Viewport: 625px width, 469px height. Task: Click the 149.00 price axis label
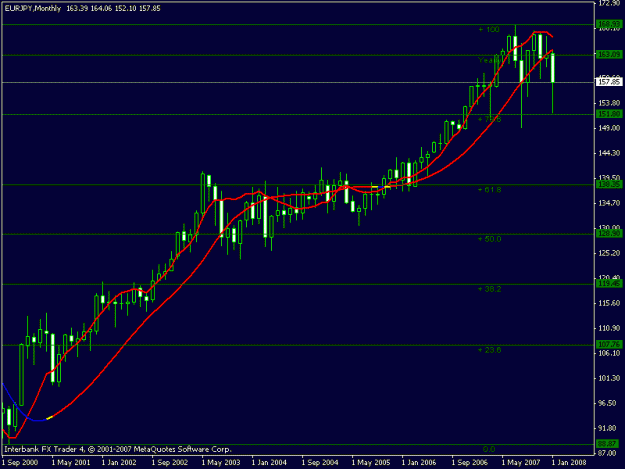[x=609, y=128]
